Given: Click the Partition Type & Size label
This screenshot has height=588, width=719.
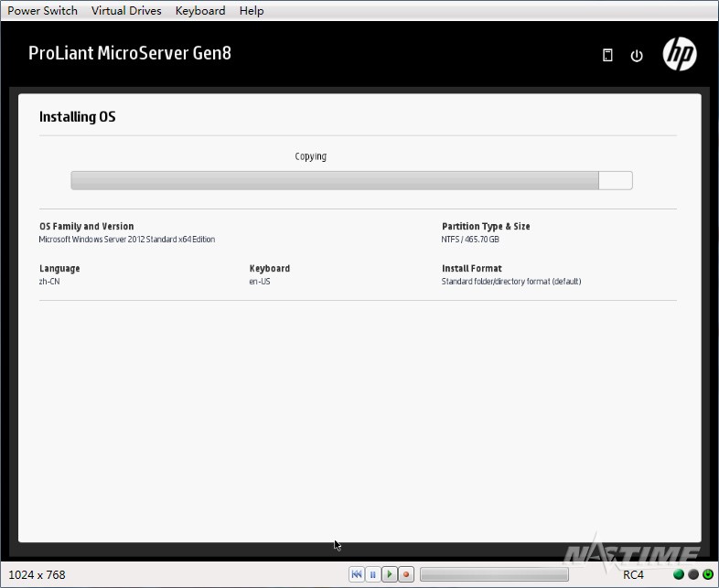Looking at the screenshot, I should point(486,226).
